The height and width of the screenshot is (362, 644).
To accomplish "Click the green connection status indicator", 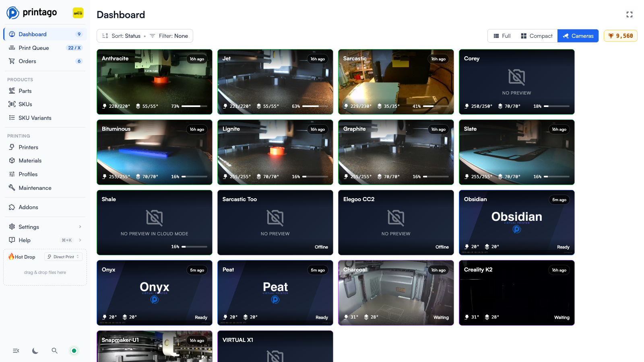I will [x=74, y=351].
